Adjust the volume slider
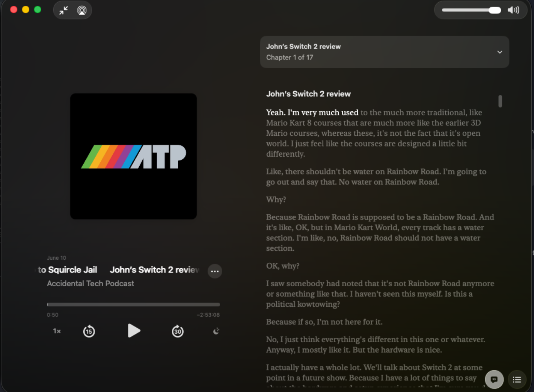Image resolution: width=534 pixels, height=392 pixels. point(471,10)
